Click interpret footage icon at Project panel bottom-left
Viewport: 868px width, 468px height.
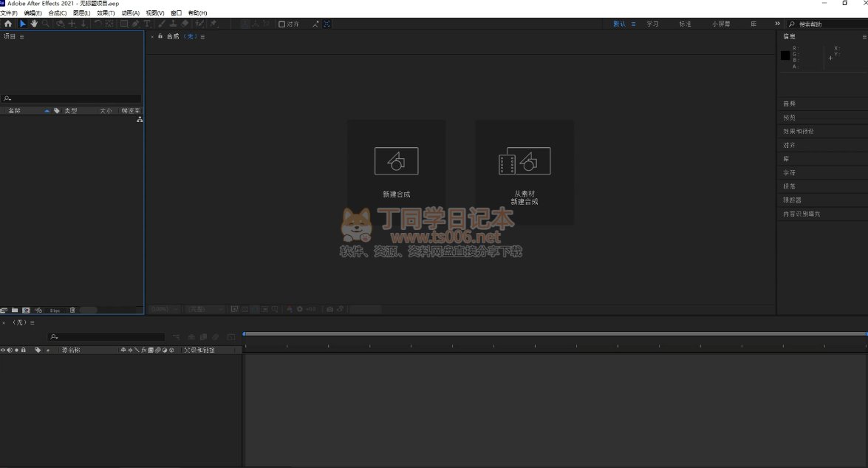tap(4, 311)
